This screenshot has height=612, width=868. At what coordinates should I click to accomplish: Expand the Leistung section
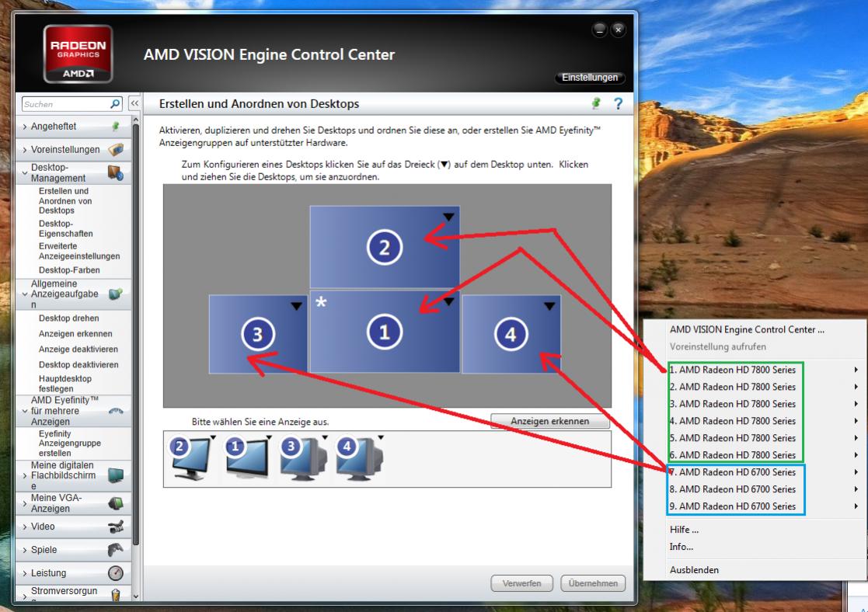coord(24,573)
